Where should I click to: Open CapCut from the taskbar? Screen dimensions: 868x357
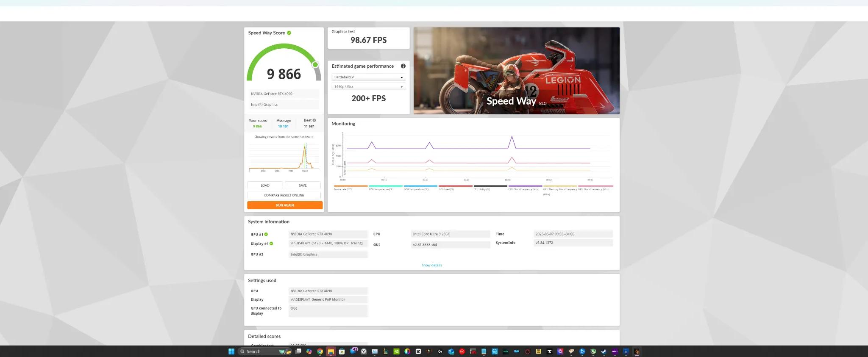[x=418, y=351]
